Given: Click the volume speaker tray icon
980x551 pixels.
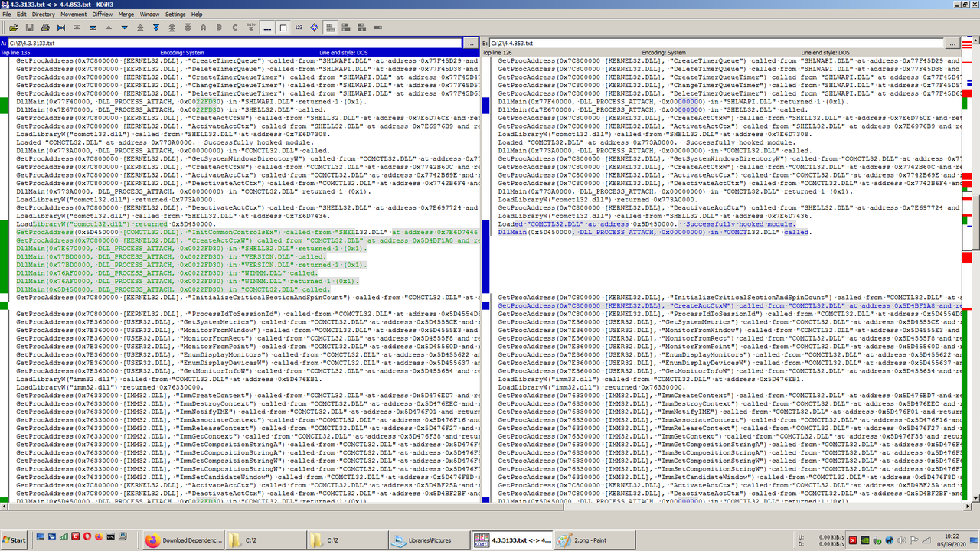Looking at the screenshot, I should click(902, 540).
